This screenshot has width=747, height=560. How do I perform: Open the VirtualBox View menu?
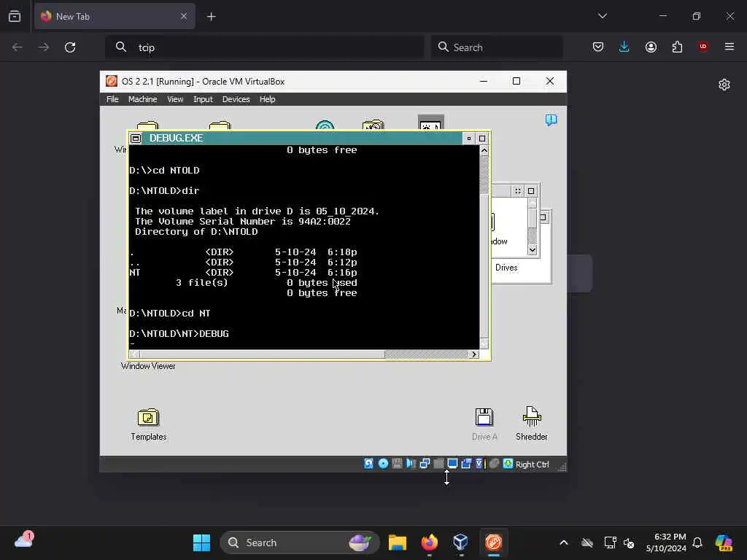(x=175, y=99)
